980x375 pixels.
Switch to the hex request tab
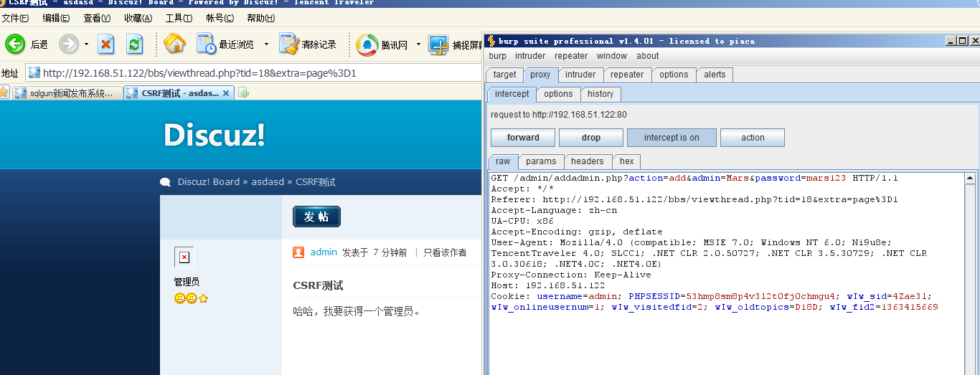pos(627,161)
